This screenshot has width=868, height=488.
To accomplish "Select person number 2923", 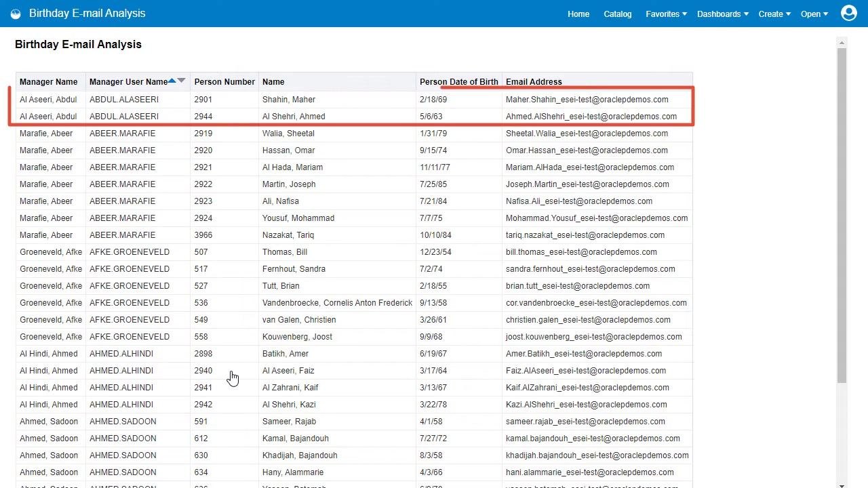I will [x=203, y=201].
